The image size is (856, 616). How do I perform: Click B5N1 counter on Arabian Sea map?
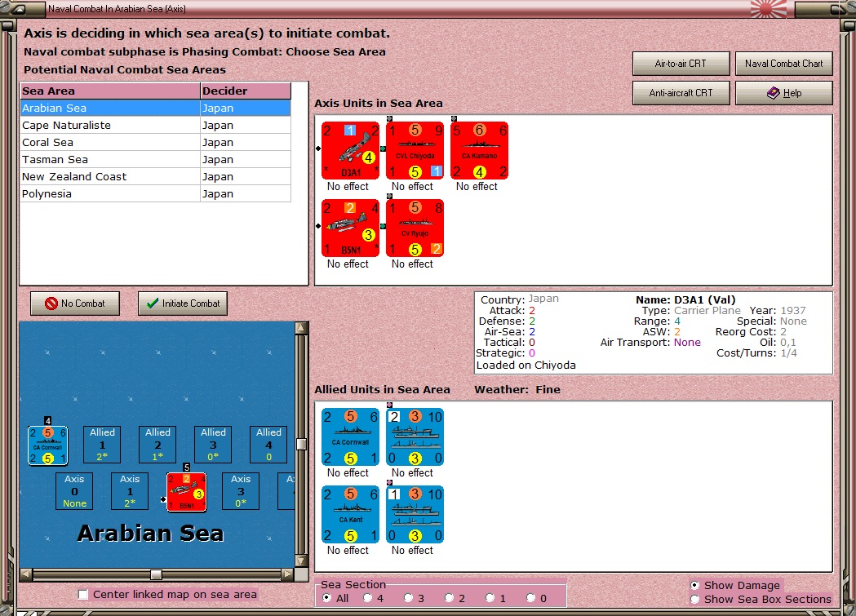[x=187, y=492]
